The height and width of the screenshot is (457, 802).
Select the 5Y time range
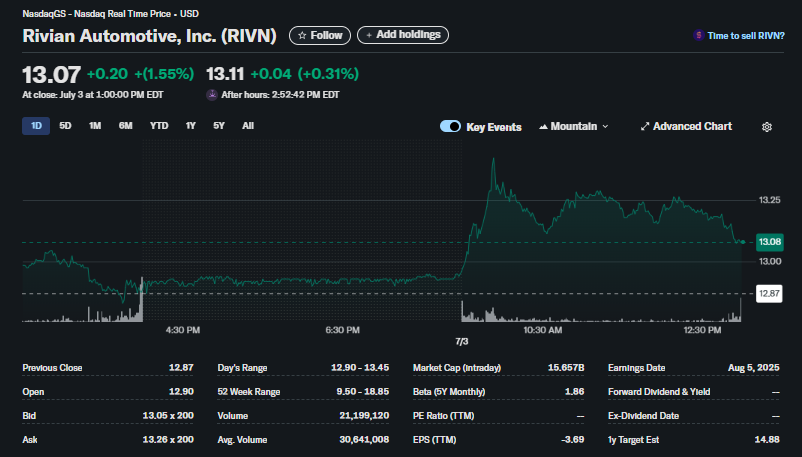tap(219, 126)
